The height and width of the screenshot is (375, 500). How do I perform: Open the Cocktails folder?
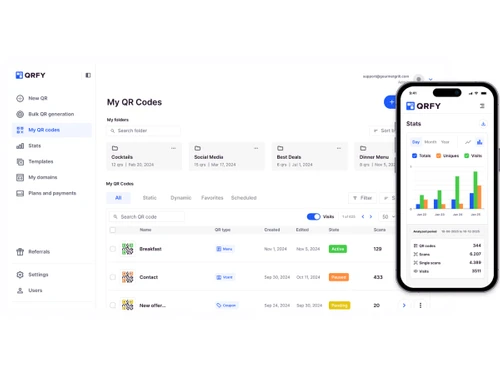click(x=144, y=157)
